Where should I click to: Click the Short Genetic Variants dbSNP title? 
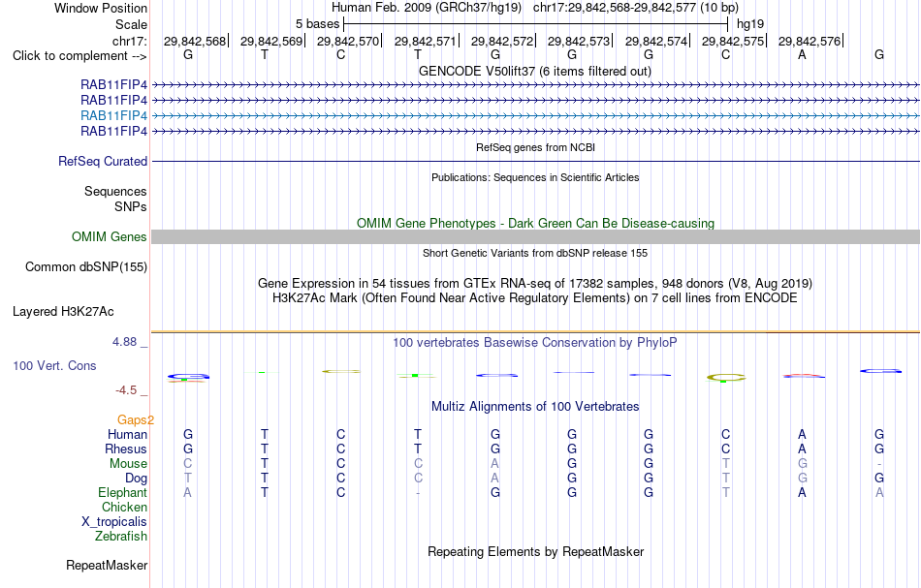pyautogui.click(x=535, y=253)
